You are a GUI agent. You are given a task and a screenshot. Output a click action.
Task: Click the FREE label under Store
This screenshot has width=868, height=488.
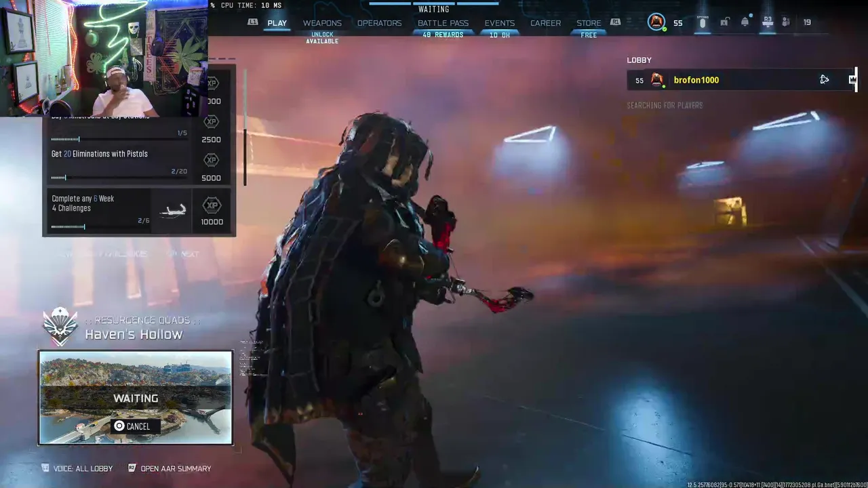[589, 35]
